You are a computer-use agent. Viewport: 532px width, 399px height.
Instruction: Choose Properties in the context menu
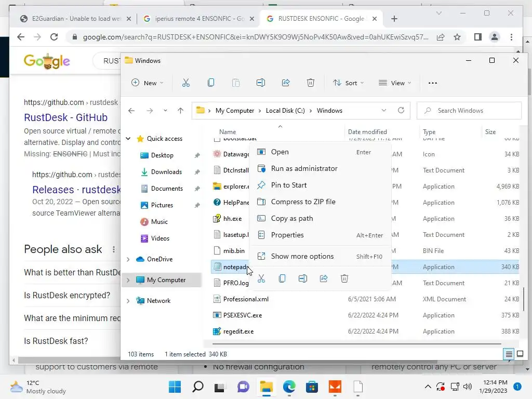click(320, 235)
